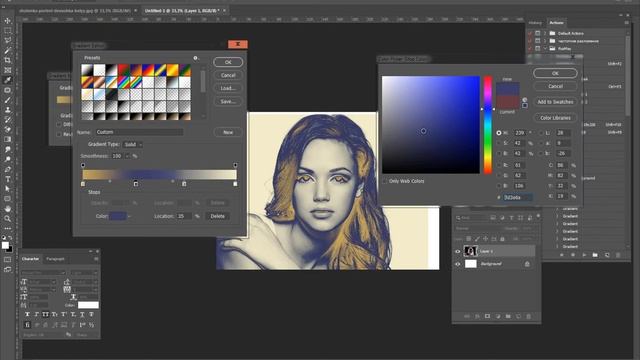640x360 pixels.
Task: Click New button in Gradient Editor
Action: pyautogui.click(x=228, y=132)
